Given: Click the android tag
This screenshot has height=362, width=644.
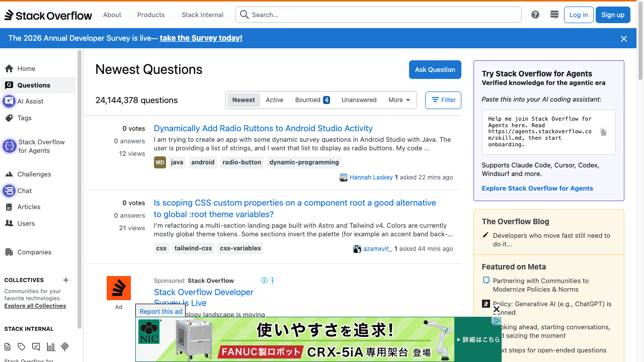Looking at the screenshot, I should pyautogui.click(x=203, y=162).
